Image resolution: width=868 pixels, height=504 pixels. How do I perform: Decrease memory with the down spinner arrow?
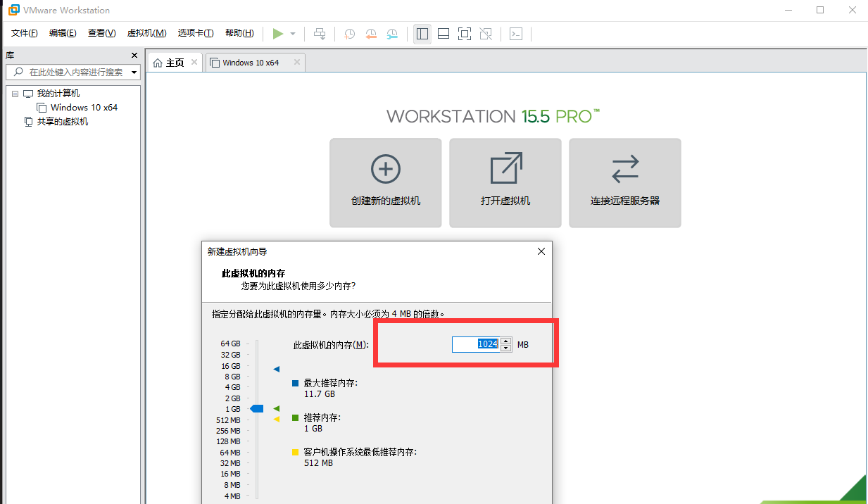click(x=505, y=348)
